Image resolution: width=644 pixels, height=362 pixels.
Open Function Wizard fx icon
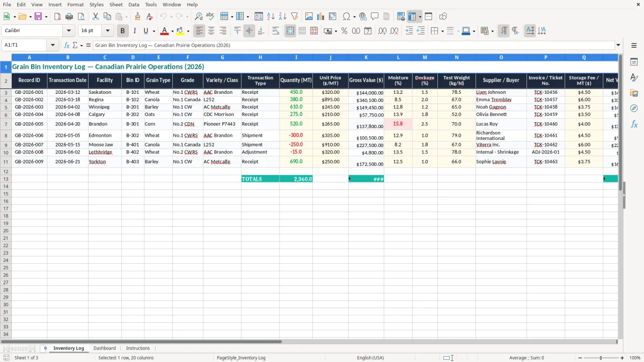[x=67, y=45]
